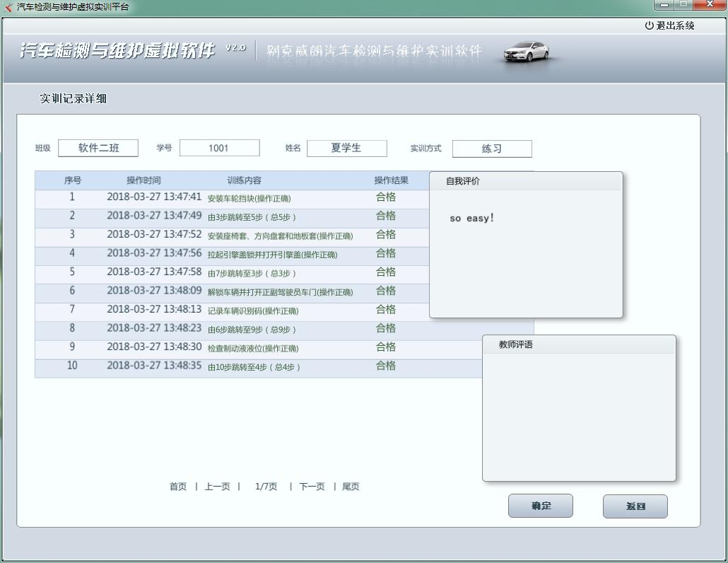728x563 pixels.
Task: Click the 班级 class field 软件二班
Action: (98, 148)
